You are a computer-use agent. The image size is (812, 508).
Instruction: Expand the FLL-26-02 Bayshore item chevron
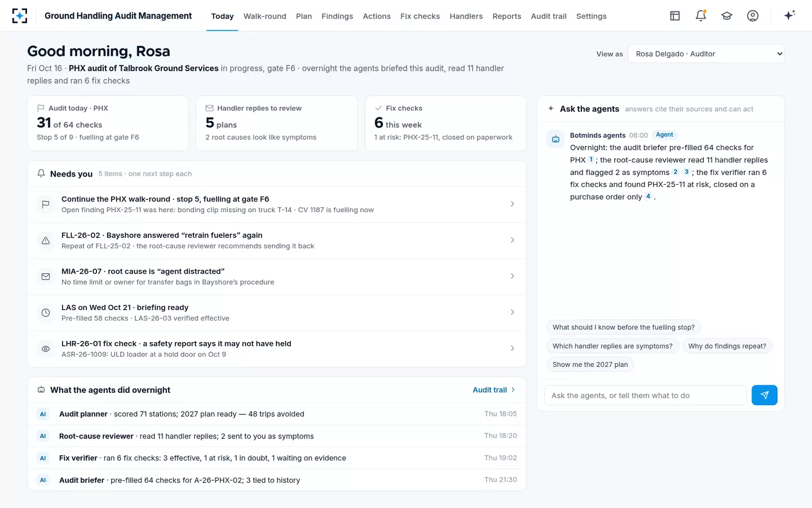pyautogui.click(x=512, y=240)
